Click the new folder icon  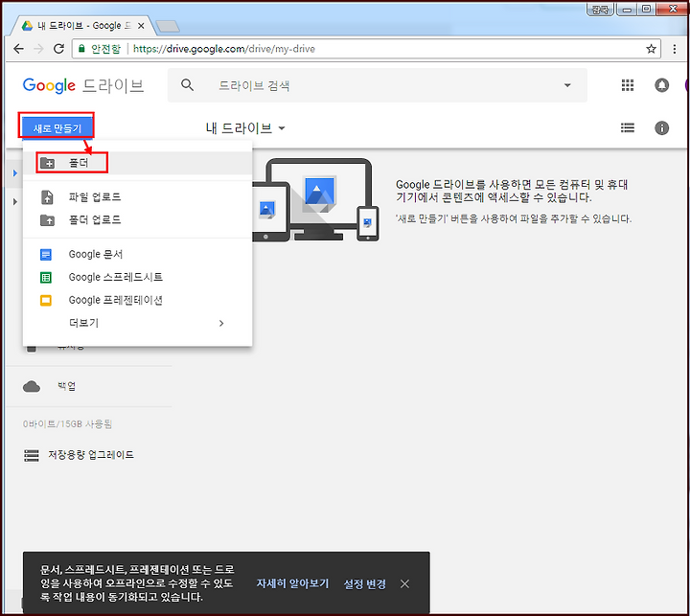47,163
